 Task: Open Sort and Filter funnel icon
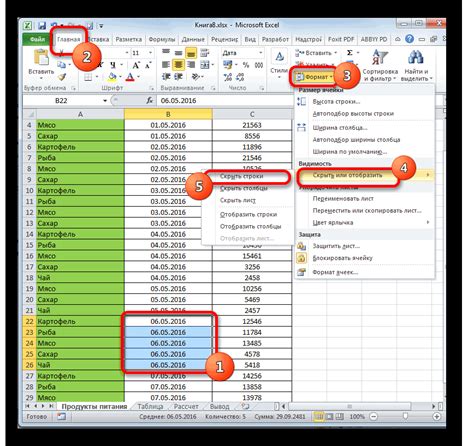click(x=380, y=58)
